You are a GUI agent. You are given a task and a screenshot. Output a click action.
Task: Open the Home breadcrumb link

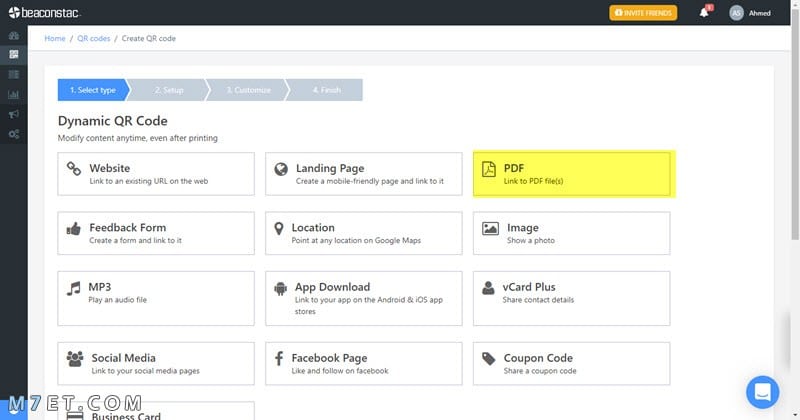[55, 38]
